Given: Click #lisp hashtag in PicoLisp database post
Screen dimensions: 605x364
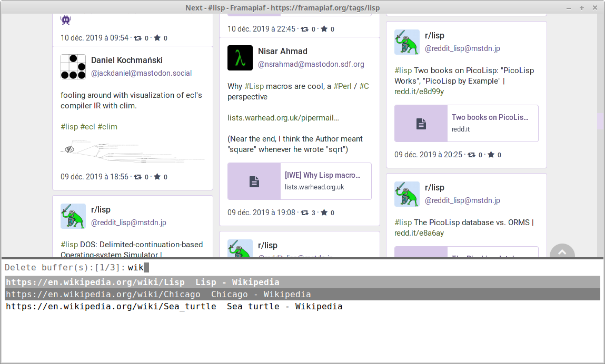Looking at the screenshot, I should point(403,223).
